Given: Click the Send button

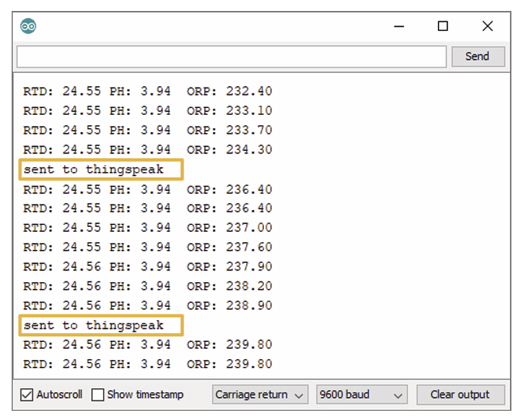Looking at the screenshot, I should 478,56.
